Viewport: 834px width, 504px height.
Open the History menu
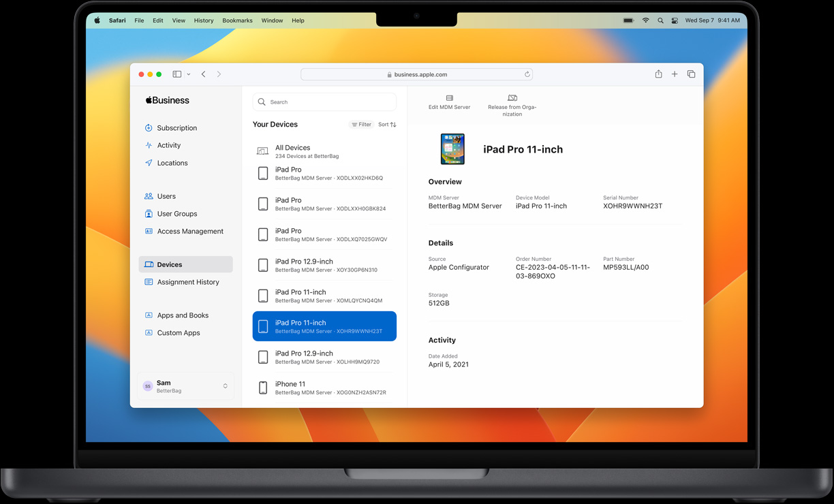point(203,20)
